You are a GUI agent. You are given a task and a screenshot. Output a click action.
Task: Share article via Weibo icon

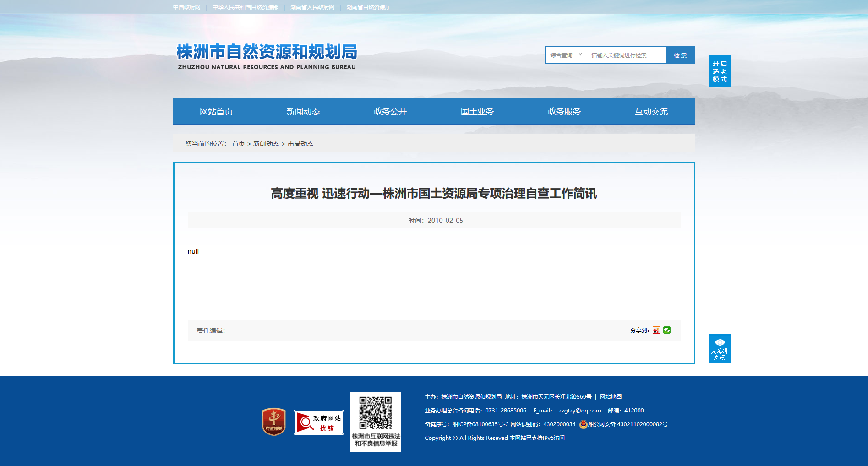[x=656, y=330]
